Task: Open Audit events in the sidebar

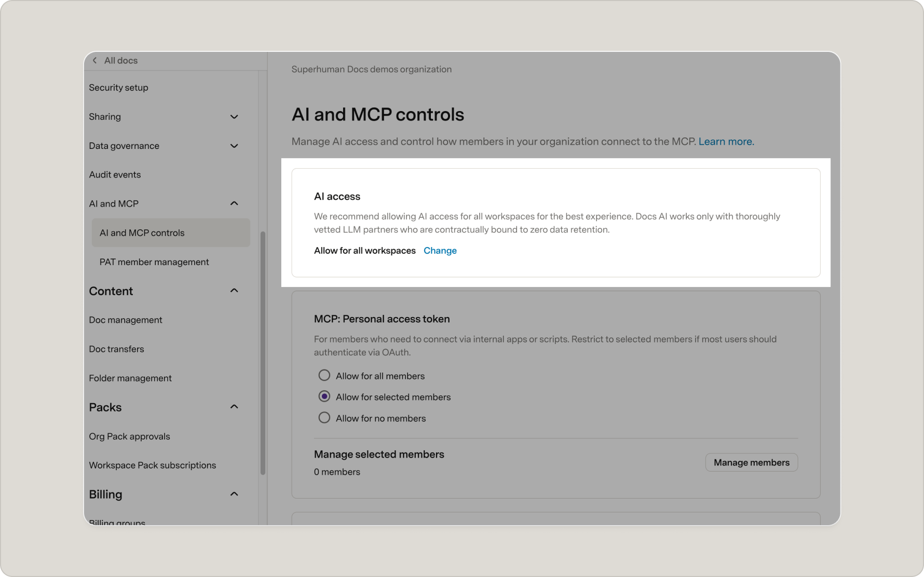Action: coord(115,174)
